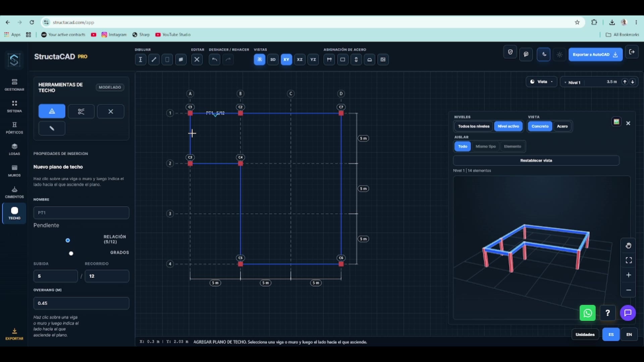The image size is (644, 362).
Task: Click the delete X under Editar
Action: pyautogui.click(x=197, y=60)
